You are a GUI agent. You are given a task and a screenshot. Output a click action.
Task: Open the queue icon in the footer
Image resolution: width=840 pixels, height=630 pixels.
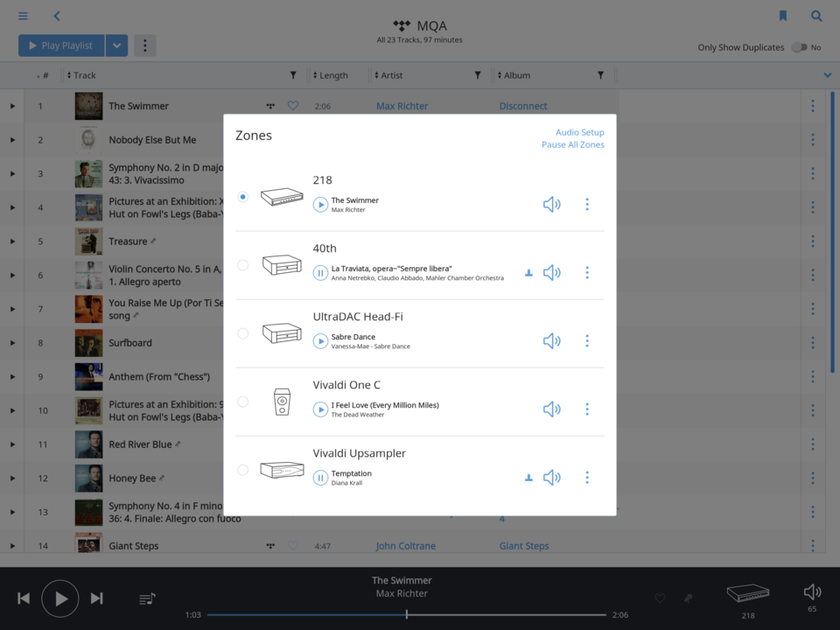point(147,598)
